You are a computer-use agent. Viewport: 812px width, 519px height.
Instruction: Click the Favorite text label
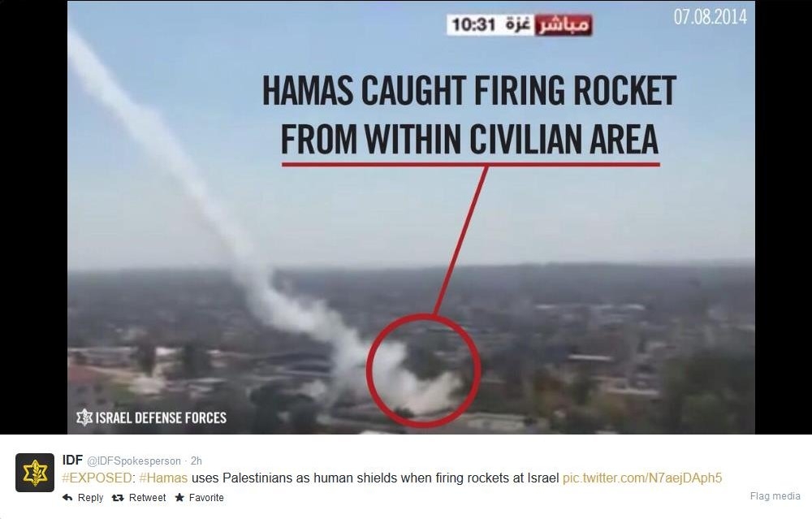[x=206, y=498]
